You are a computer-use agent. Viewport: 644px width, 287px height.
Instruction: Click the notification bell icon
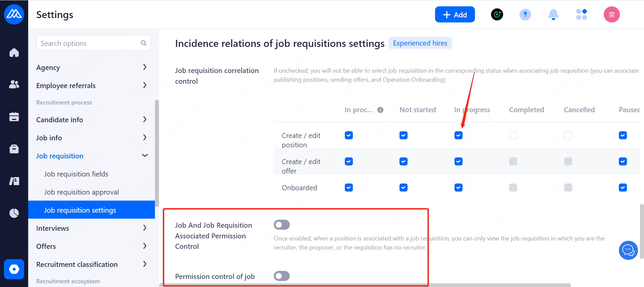coord(553,15)
